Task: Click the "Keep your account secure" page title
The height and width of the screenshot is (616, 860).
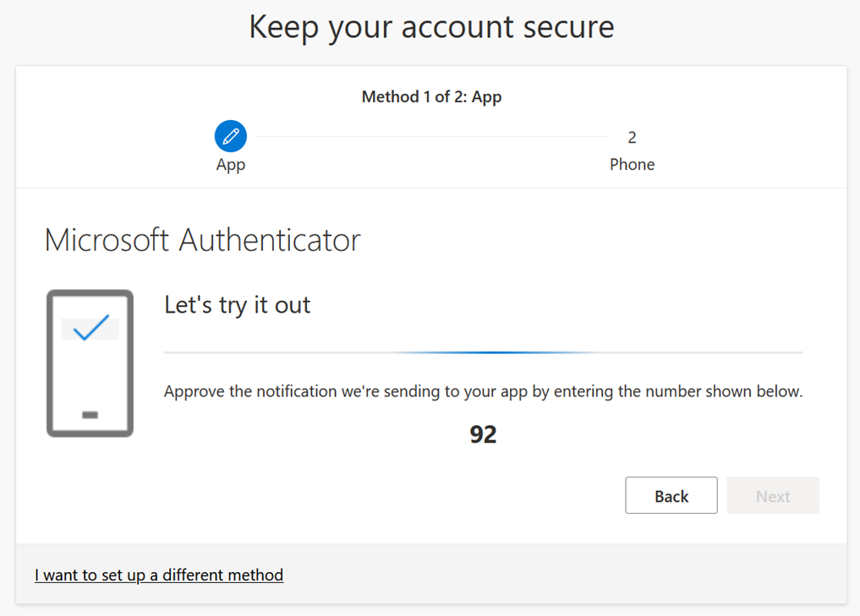Action: point(431,27)
